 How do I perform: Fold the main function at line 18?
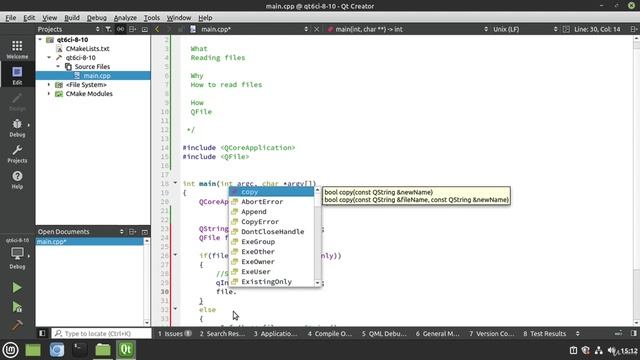[175, 183]
